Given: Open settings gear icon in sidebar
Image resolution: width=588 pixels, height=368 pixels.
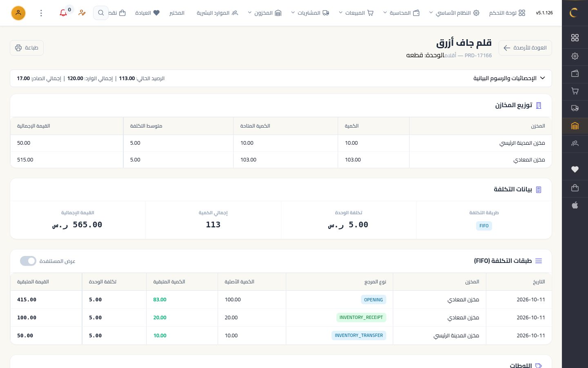Looking at the screenshot, I should 575,56.
